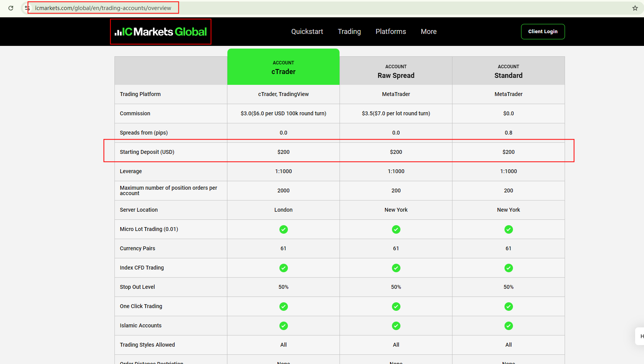The width and height of the screenshot is (644, 364).
Task: Click Raw Spread Index CFD Trading checkmark
Action: [396, 268]
